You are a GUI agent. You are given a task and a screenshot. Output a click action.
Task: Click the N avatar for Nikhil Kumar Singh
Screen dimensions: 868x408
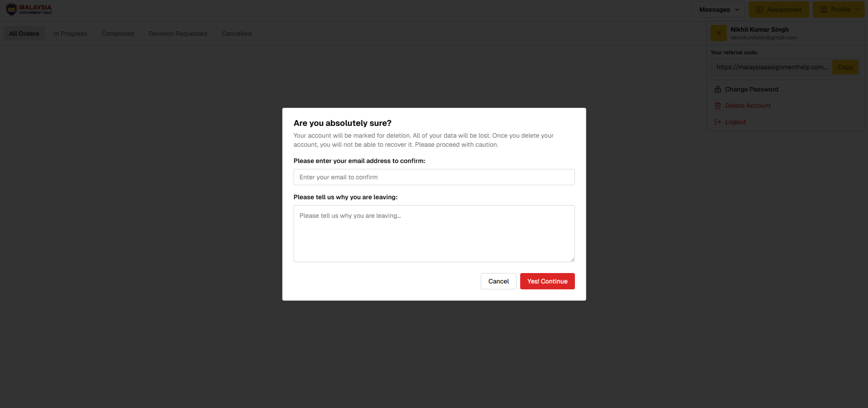click(719, 33)
